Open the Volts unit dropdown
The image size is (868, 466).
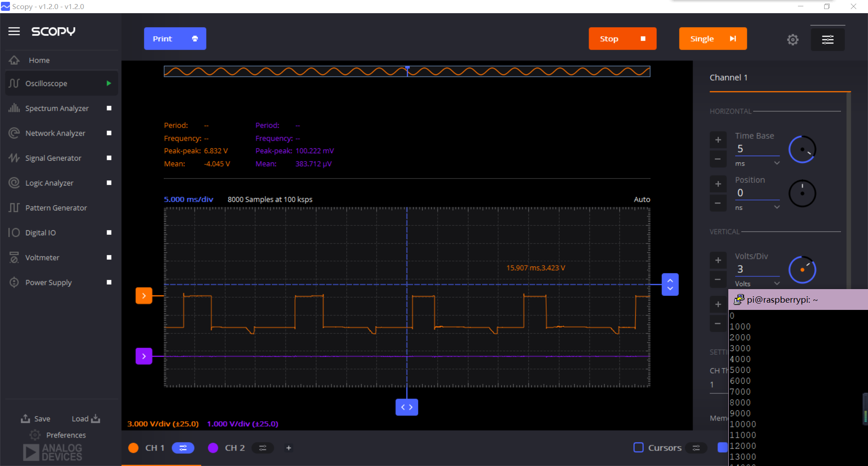click(757, 284)
